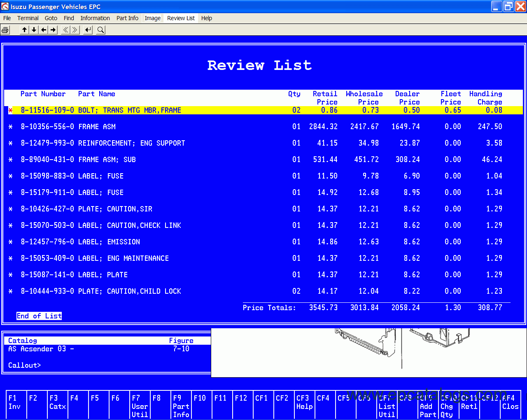Select part number 8-10356-556-0 FRAME ASM

point(263,127)
